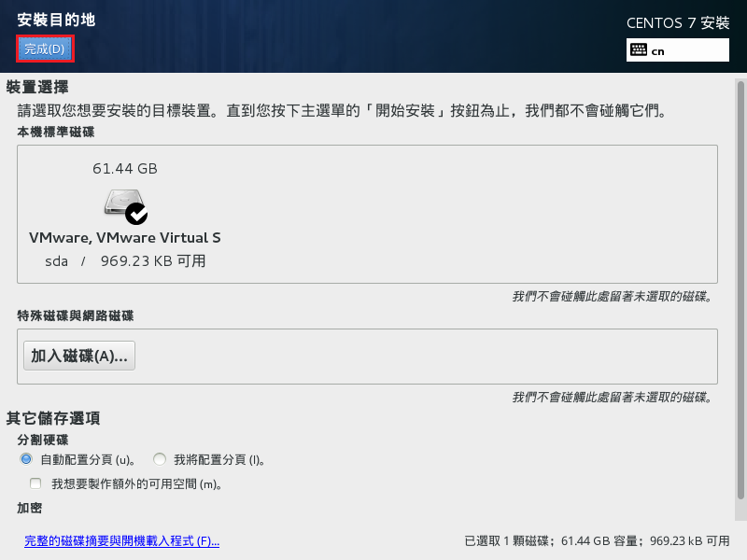Click the checkmark badge on the sda disk

(x=136, y=214)
